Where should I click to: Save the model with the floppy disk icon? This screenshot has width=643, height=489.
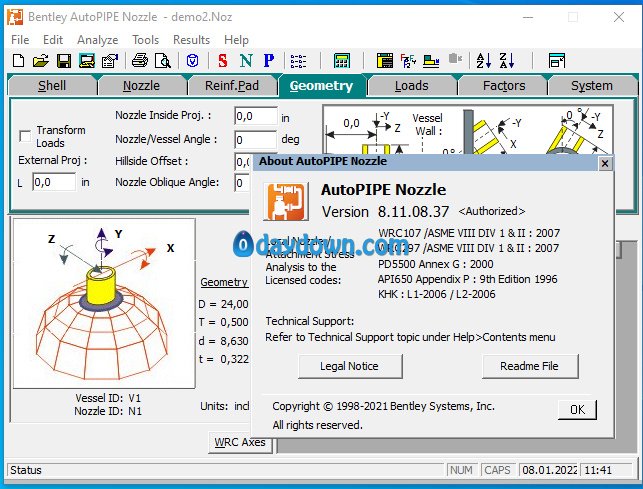(64, 61)
